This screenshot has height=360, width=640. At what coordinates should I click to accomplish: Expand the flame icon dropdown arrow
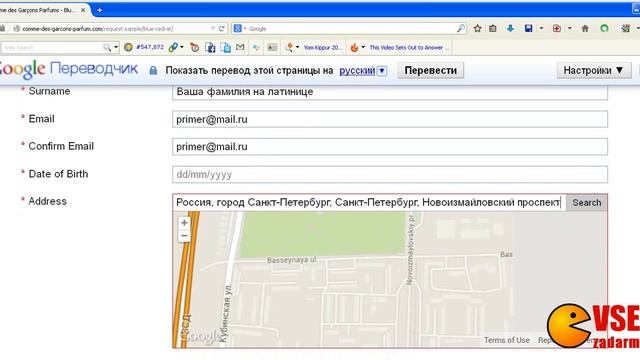pyautogui.click(x=362, y=47)
